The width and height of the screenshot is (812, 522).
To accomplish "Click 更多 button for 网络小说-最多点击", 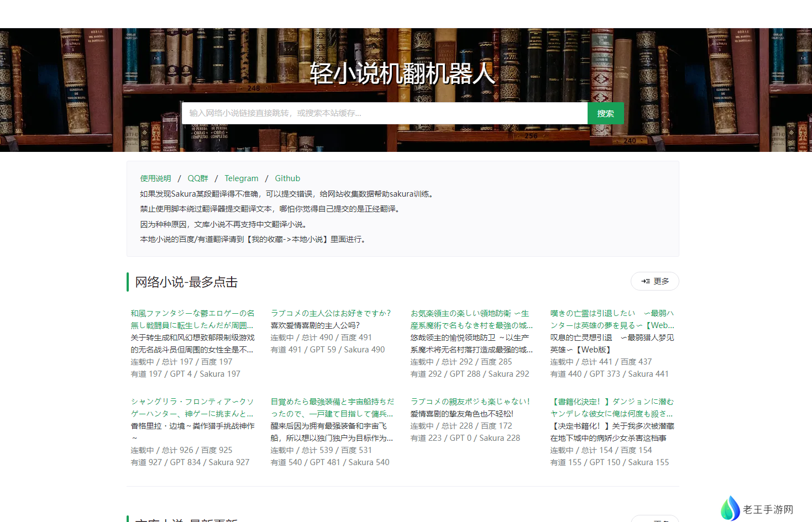I will pos(654,281).
